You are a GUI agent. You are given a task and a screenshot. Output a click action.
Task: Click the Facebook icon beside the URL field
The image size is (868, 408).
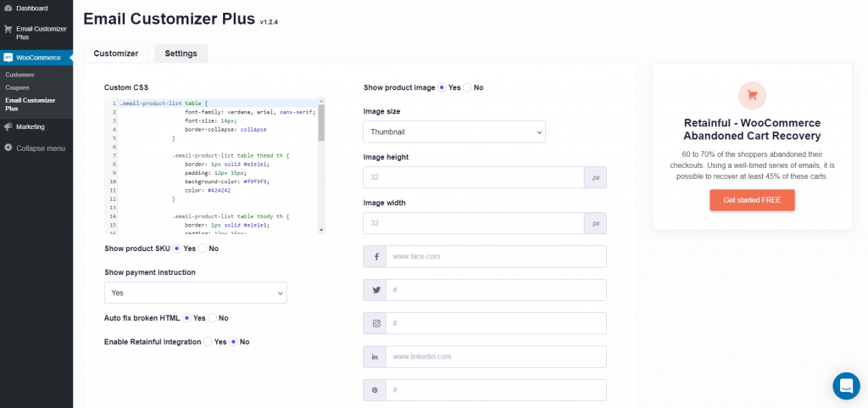tap(375, 257)
